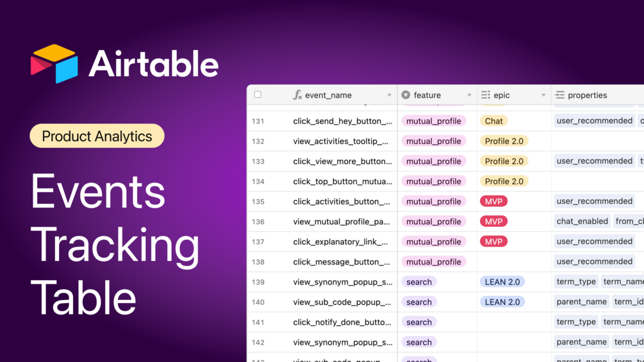Click the parent_name property in row 140
644x362 pixels.
click(582, 302)
